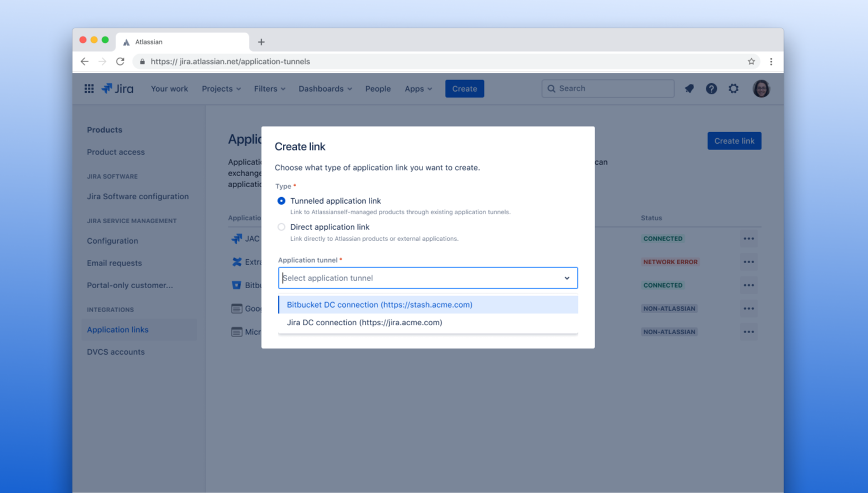This screenshot has width=868, height=493.
Task: Click the Status column header
Action: coord(651,218)
